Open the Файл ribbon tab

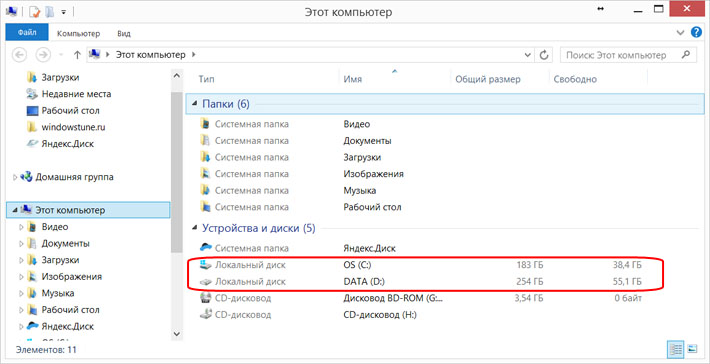[x=27, y=33]
